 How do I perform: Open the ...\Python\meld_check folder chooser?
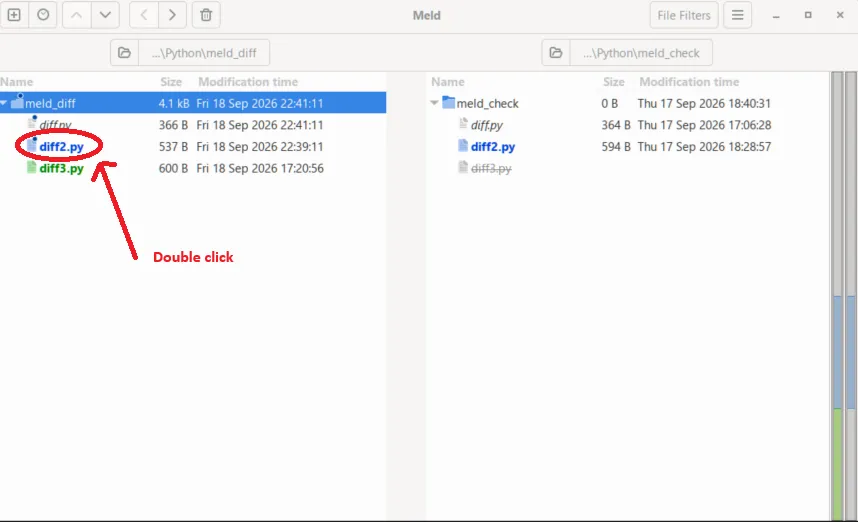(641, 53)
